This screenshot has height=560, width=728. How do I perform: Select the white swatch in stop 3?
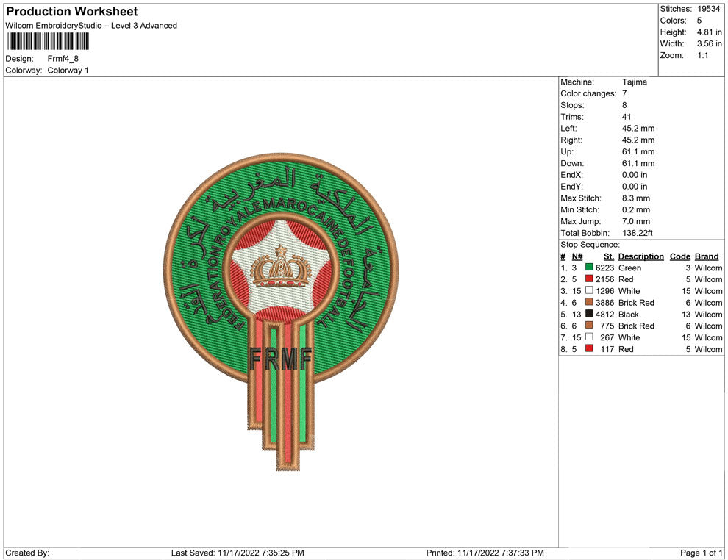(589, 290)
